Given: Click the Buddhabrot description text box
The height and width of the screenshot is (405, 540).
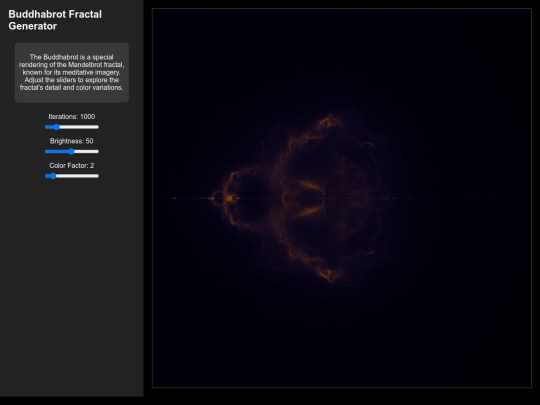Looking at the screenshot, I should (72, 72).
